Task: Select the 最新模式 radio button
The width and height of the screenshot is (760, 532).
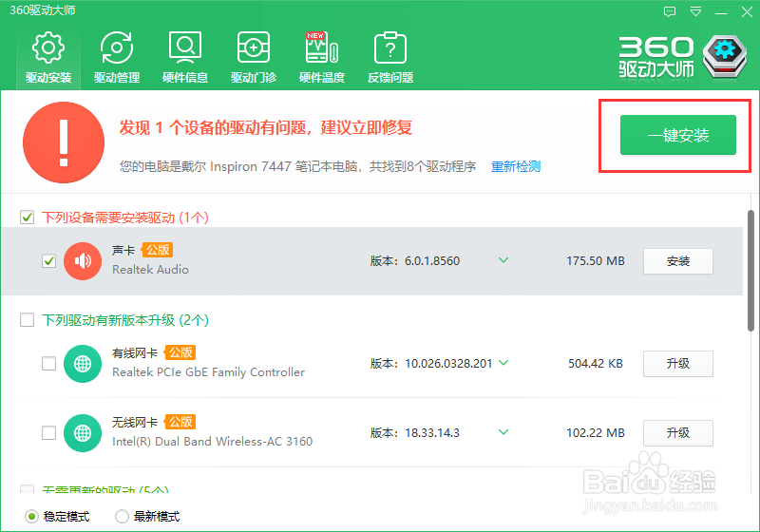Action: [x=122, y=517]
